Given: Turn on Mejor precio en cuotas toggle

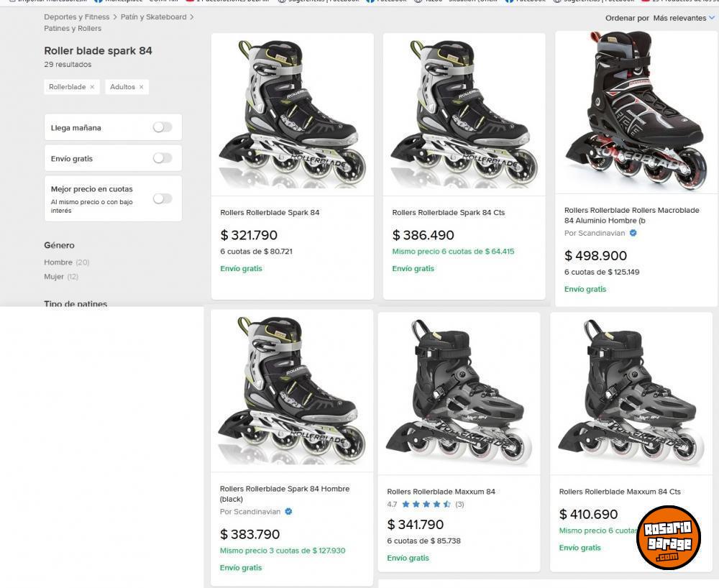Looking at the screenshot, I should (162, 198).
